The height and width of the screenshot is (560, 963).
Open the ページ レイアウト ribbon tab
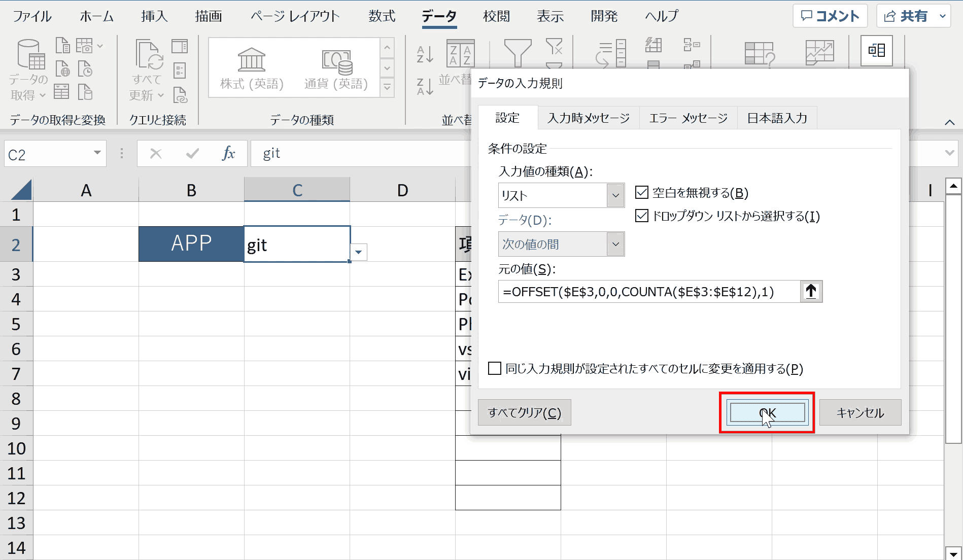pyautogui.click(x=295, y=16)
